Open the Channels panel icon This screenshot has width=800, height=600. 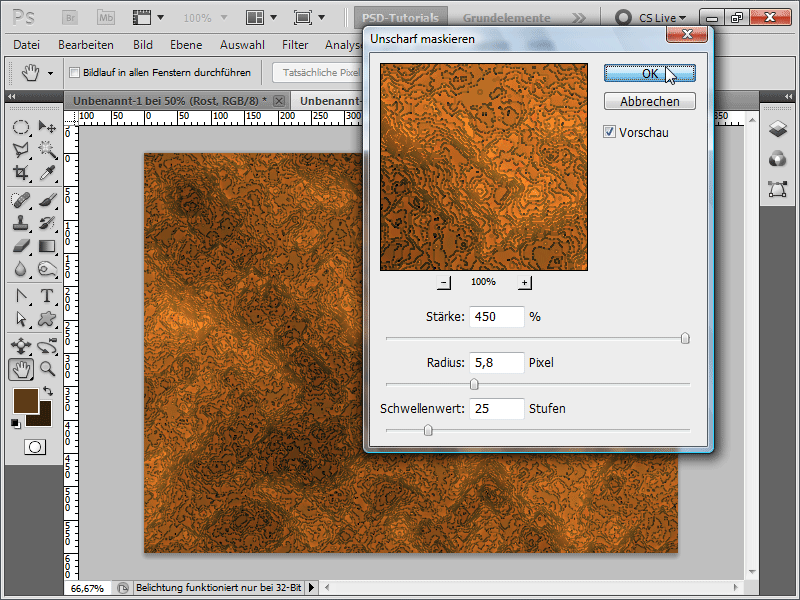(778, 159)
